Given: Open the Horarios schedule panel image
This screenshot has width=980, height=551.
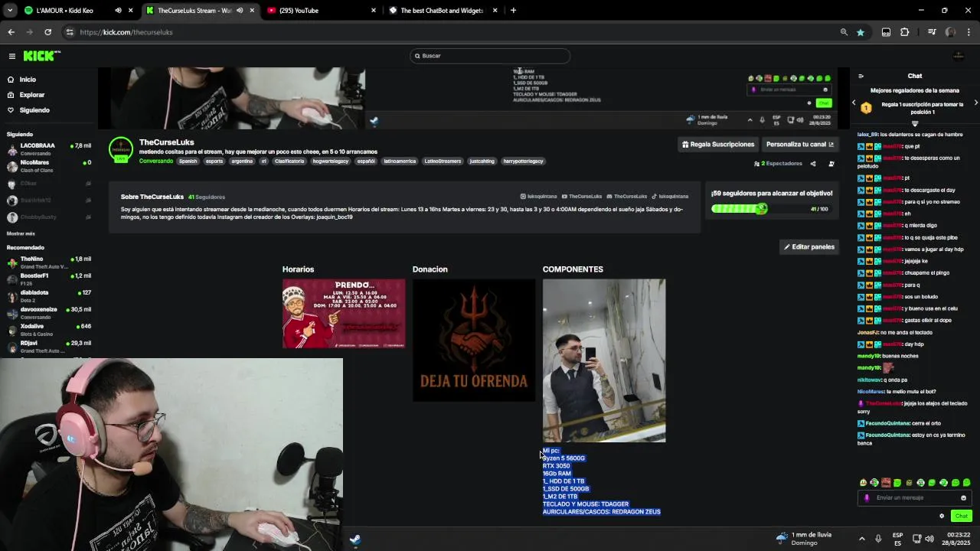Looking at the screenshot, I should coord(344,314).
